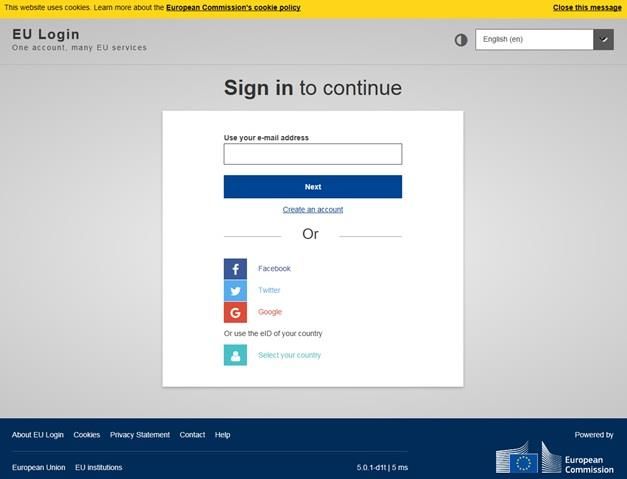Choose the Select your country link
Viewport: 627px width, 479px height.
[290, 355]
